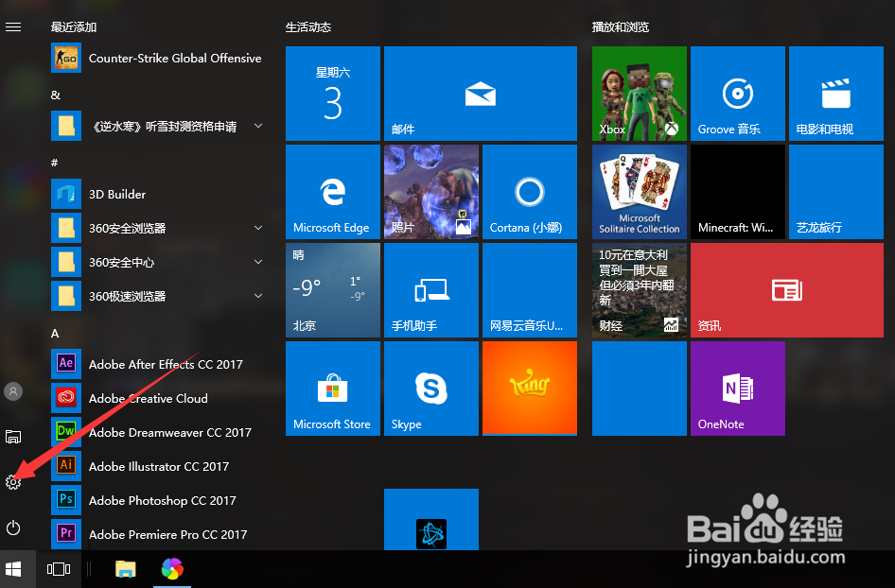Launch Adobe Premiere Pro CC 2017
Viewport: 895px width, 588px height.
coord(157,534)
